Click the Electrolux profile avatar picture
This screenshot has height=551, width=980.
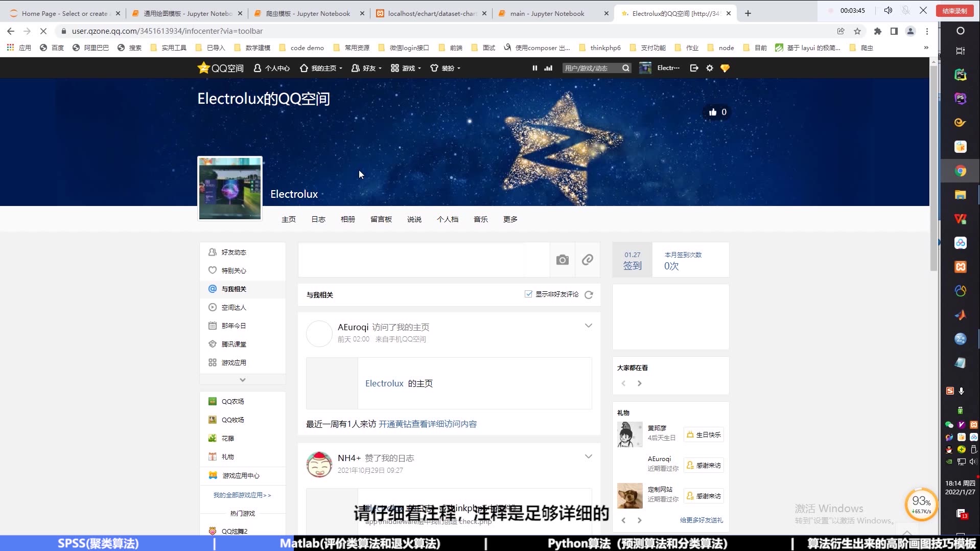pos(230,188)
